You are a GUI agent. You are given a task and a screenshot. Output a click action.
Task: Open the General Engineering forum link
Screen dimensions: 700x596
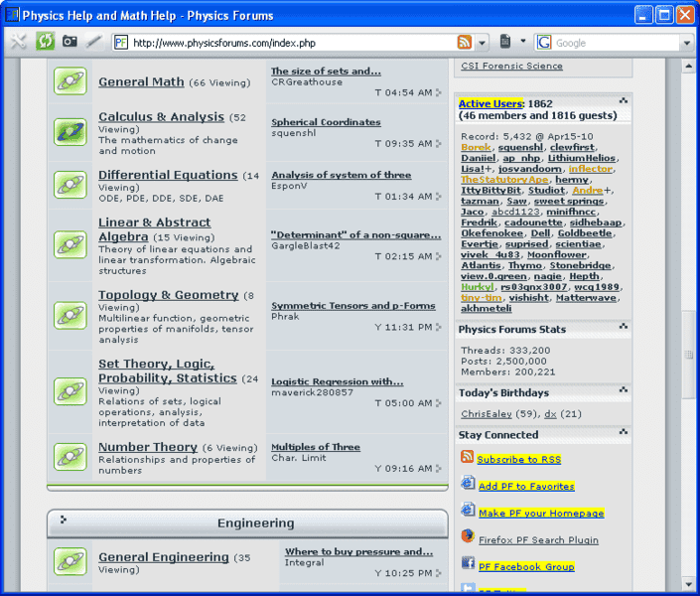(x=164, y=557)
